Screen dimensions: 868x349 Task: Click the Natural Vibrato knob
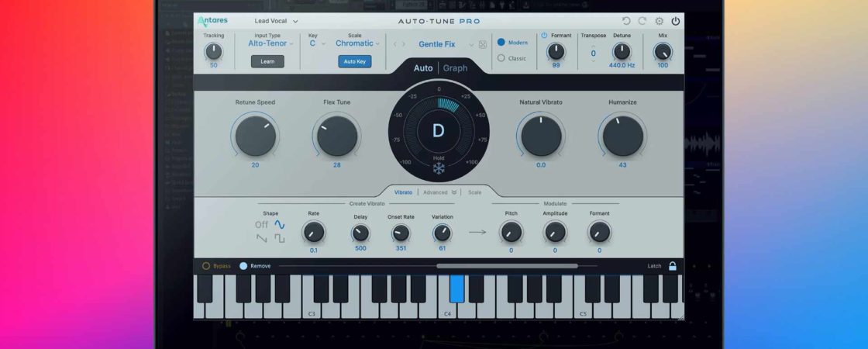[541, 136]
